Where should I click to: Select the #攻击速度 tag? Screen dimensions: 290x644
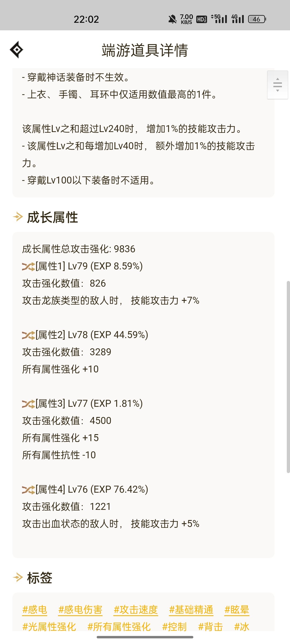[x=136, y=610]
